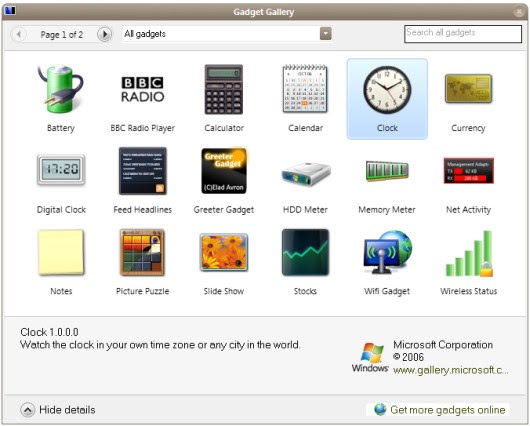Click the © 2006 copyright text
This screenshot has width=530, height=426.
coord(408,357)
